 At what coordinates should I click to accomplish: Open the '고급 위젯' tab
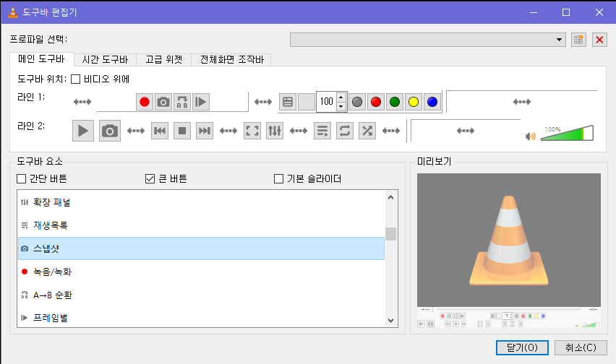[x=164, y=60]
